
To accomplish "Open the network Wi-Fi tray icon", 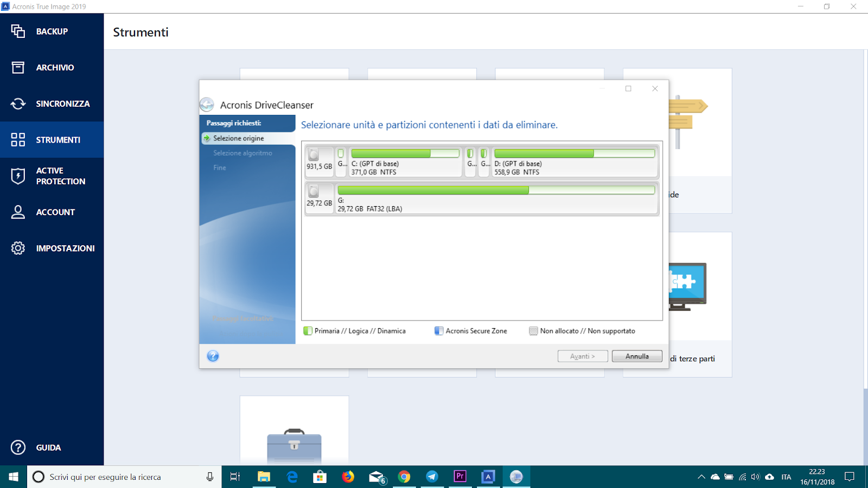I will tap(743, 477).
